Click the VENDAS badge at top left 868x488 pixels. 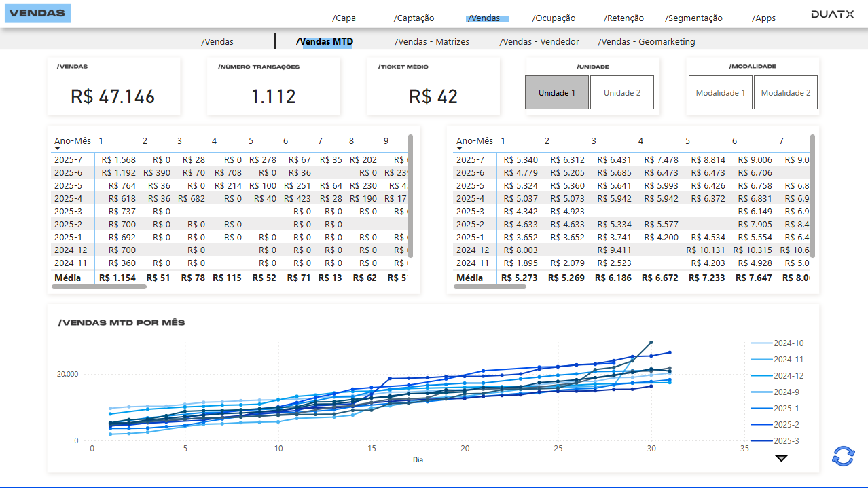click(x=37, y=13)
